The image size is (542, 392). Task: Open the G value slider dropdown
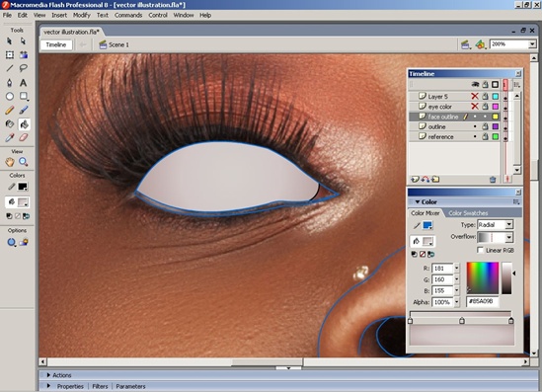[457, 279]
